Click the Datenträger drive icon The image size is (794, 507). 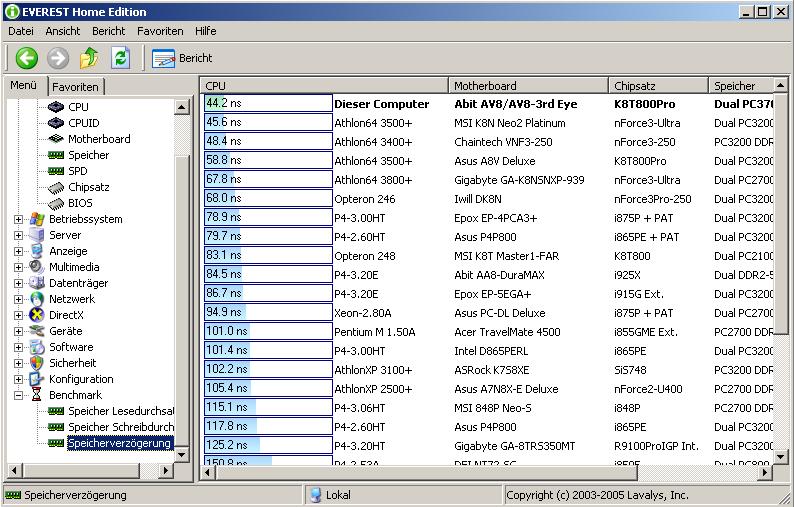(36, 283)
